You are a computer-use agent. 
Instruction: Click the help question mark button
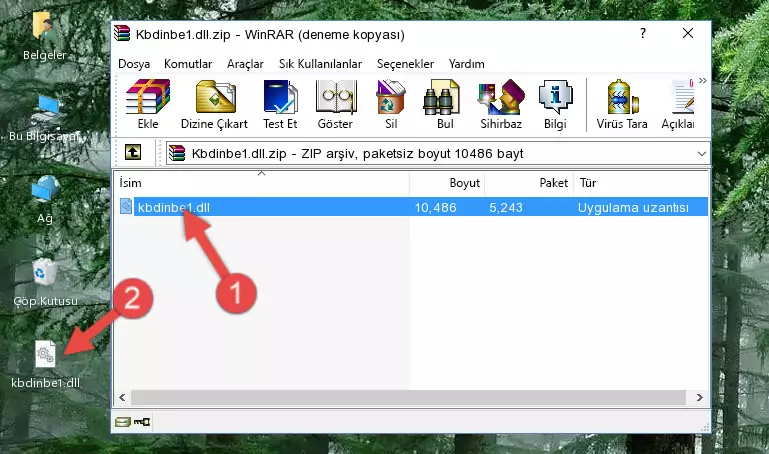[642, 33]
